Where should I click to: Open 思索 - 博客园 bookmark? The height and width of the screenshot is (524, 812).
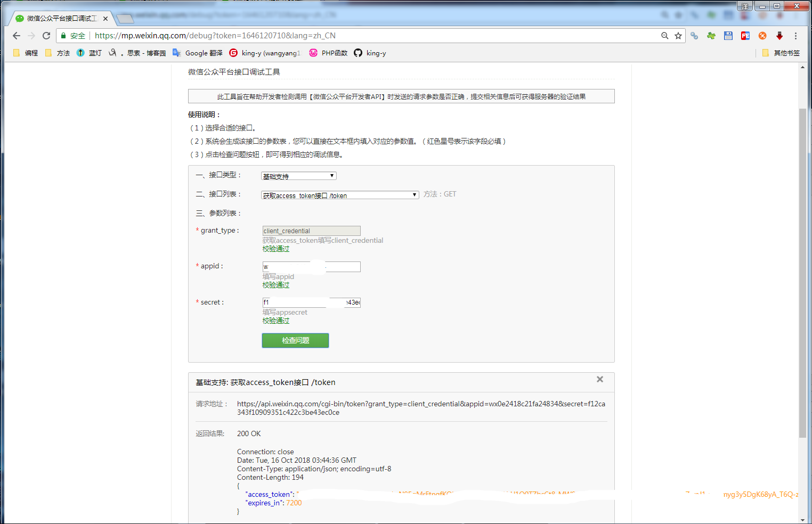[x=137, y=53]
